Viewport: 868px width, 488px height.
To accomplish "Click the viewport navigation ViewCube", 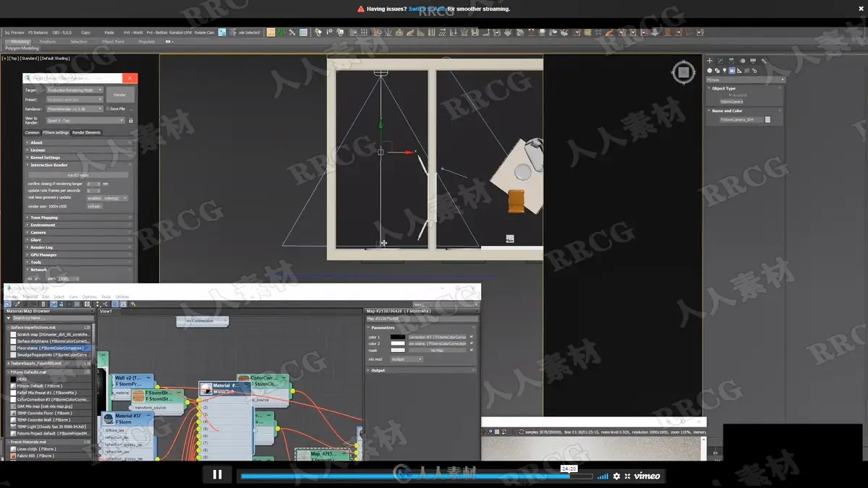I will pos(684,72).
